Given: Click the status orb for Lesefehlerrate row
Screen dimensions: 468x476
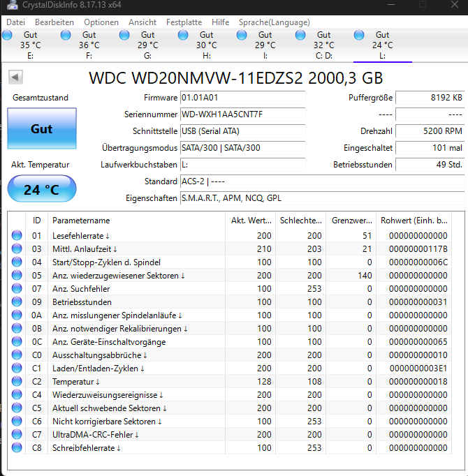Looking at the screenshot, I should pyautogui.click(x=17, y=235).
